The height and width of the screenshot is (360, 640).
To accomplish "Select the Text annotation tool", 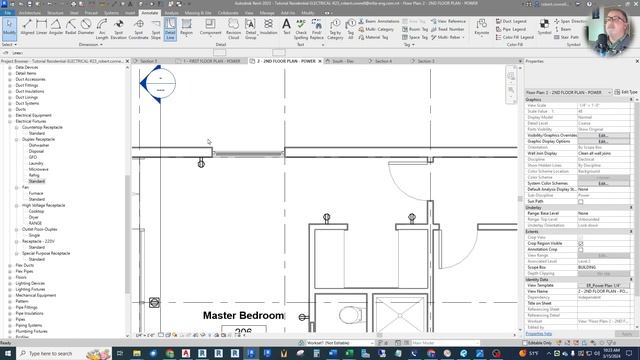I will tap(287, 27).
